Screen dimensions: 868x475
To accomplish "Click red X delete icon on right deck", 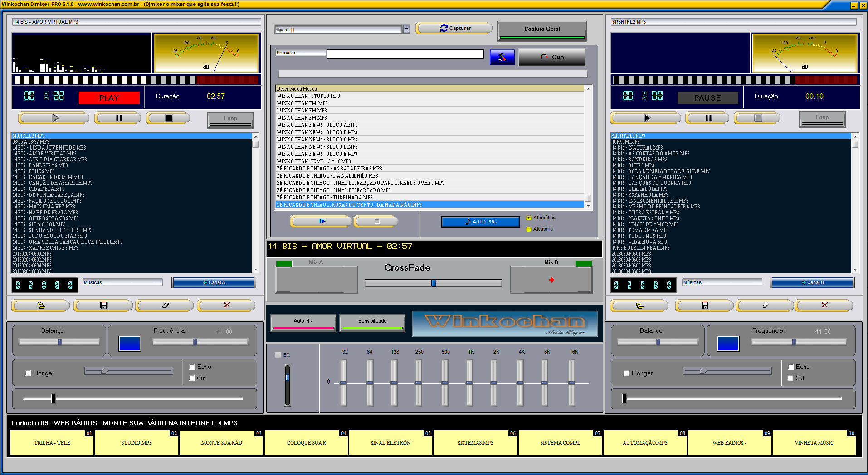I will click(824, 305).
